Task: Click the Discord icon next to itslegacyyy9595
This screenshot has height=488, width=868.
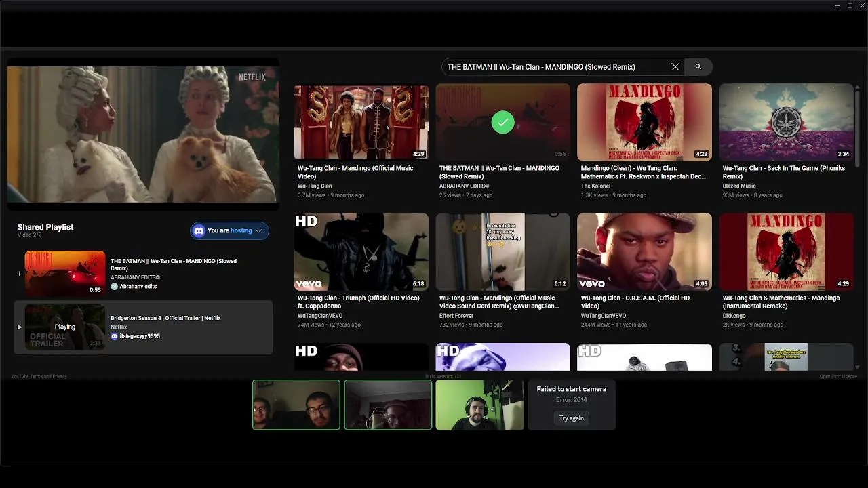Action: tap(115, 336)
